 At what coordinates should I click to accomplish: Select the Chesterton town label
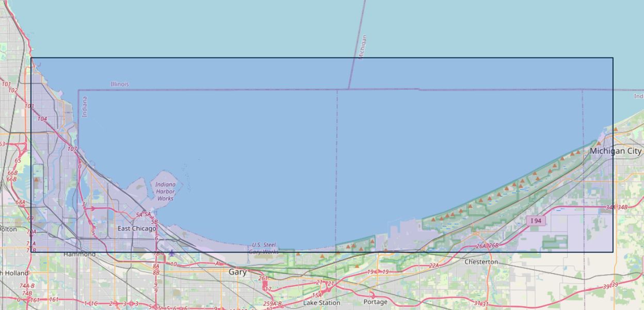[481, 262]
